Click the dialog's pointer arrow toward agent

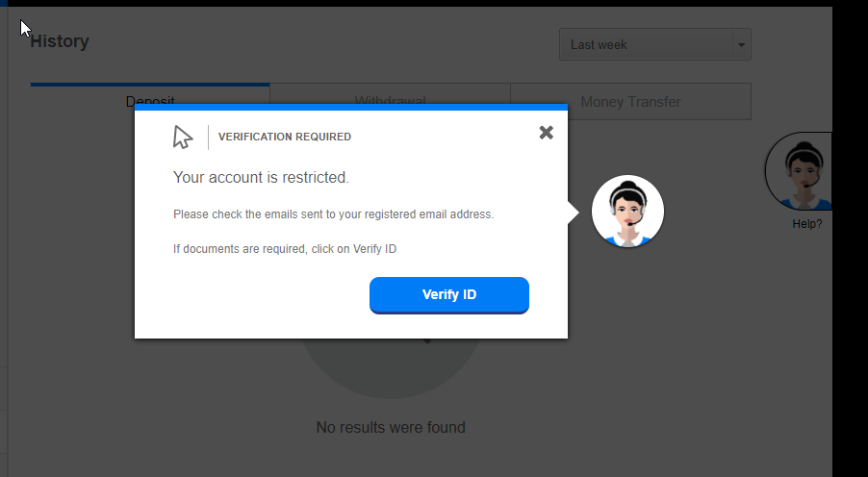point(574,213)
